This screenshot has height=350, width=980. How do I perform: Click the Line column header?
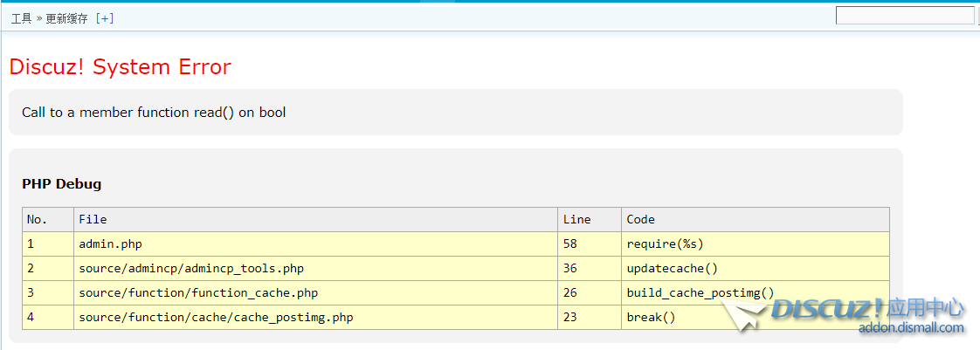(x=590, y=219)
